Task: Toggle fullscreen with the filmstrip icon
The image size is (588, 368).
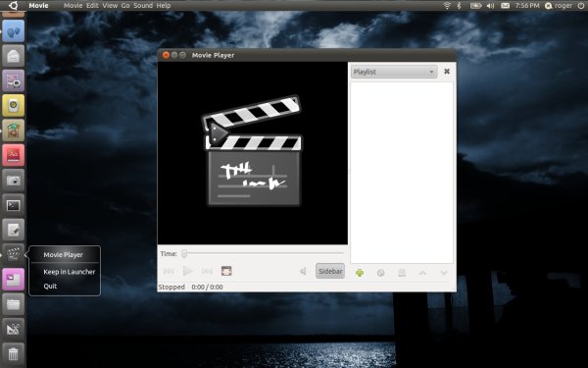Action: click(226, 271)
